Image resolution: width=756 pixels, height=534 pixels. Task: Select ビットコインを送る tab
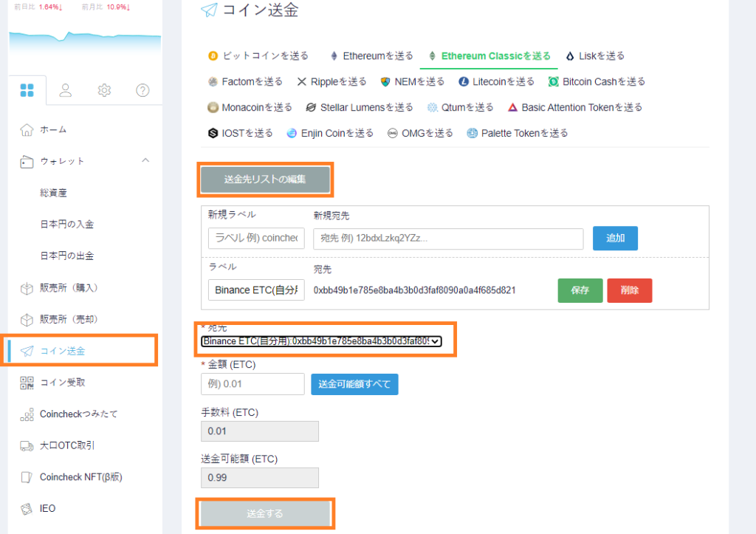(x=258, y=56)
